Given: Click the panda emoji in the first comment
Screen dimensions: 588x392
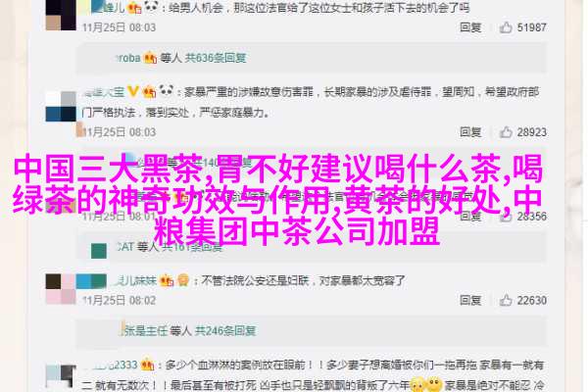Looking at the screenshot, I should (x=151, y=7).
